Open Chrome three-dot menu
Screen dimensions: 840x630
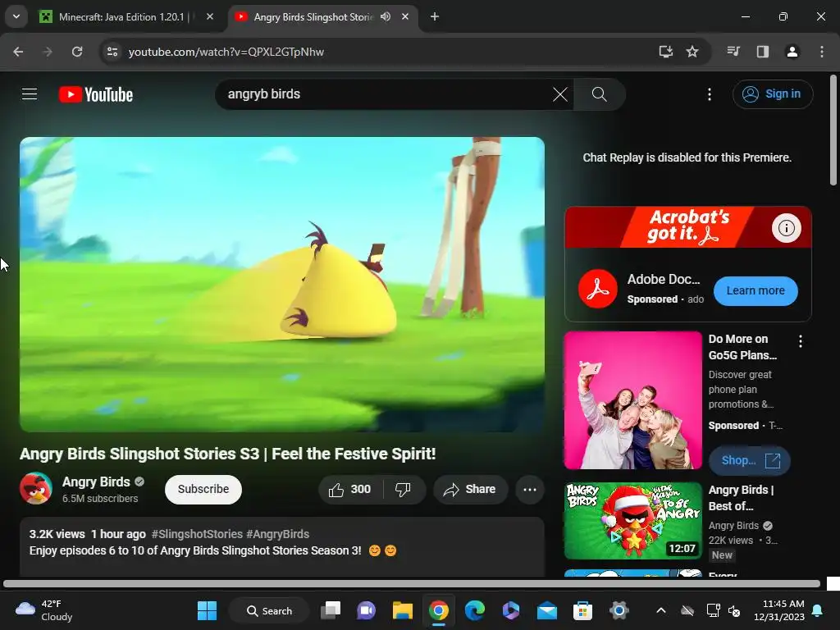pyautogui.click(x=822, y=52)
